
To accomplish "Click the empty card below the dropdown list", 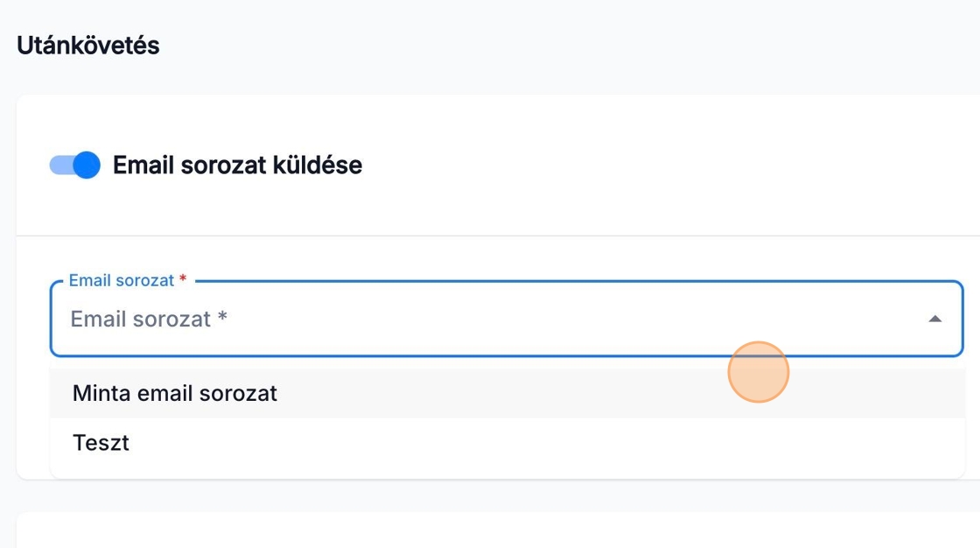I will [x=490, y=530].
